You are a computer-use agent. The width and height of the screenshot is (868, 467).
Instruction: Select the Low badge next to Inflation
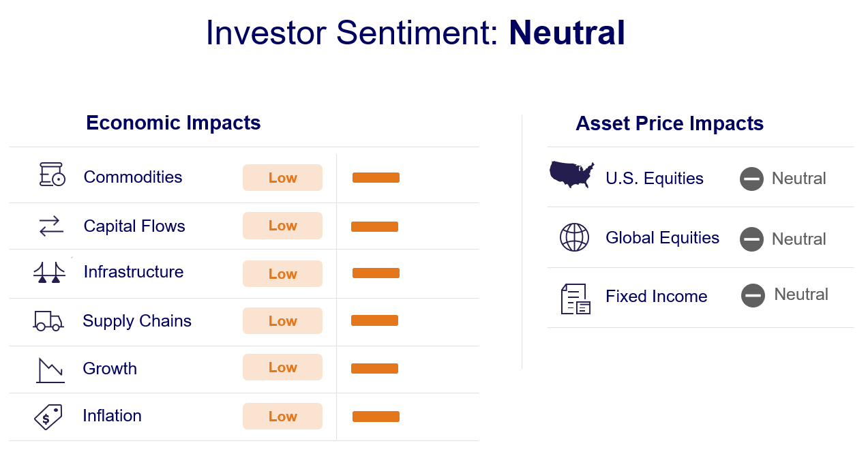[x=282, y=417]
